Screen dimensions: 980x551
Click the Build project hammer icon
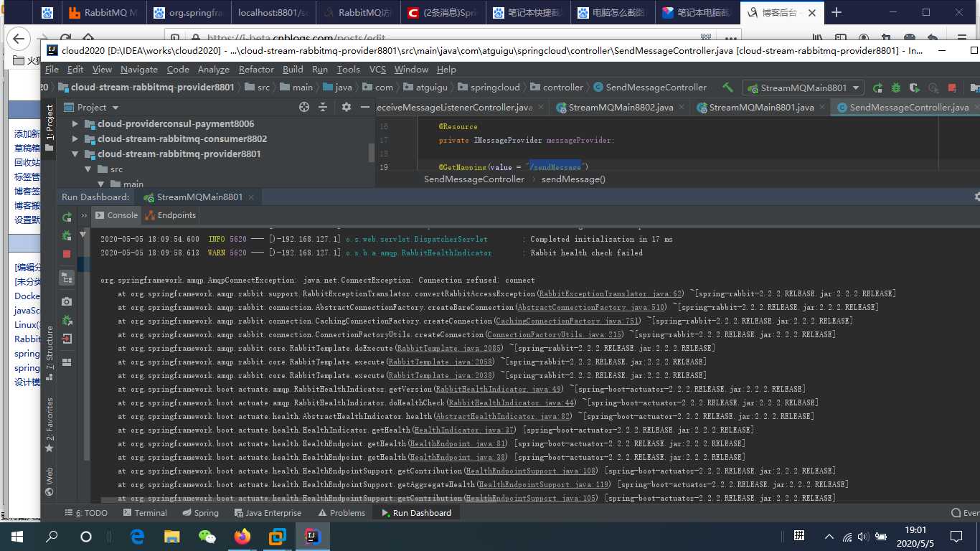click(x=727, y=88)
